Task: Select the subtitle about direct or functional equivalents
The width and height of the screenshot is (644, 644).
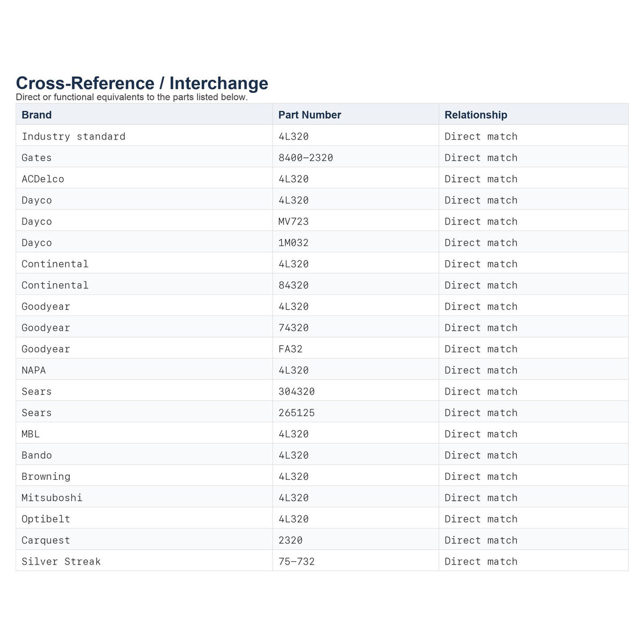Action: (132, 97)
